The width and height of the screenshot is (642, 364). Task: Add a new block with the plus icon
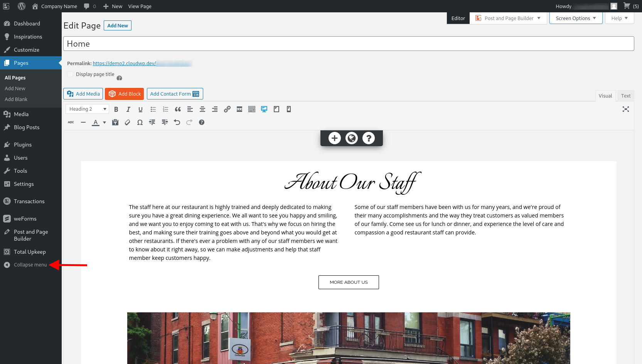click(x=334, y=138)
